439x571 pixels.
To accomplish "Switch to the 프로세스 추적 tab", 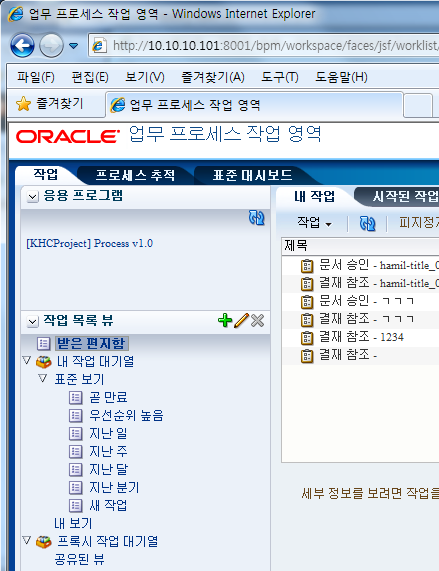I will coord(135,175).
